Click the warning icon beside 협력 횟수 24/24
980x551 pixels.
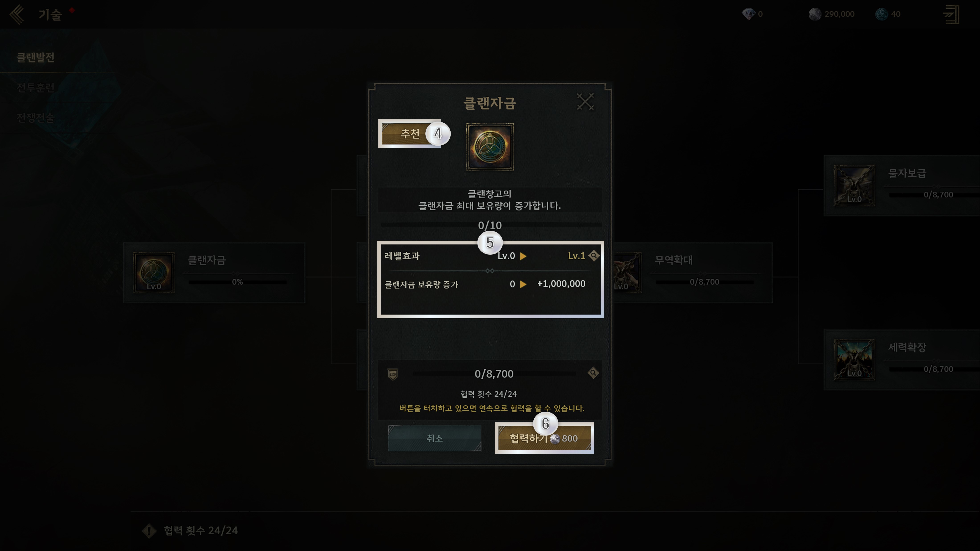(x=149, y=531)
